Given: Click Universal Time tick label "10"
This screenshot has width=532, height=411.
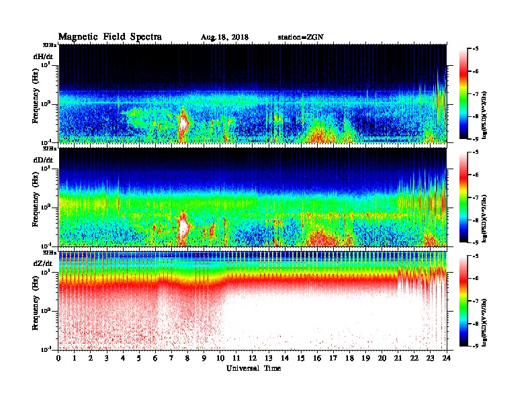Looking at the screenshot, I should coord(220,358).
